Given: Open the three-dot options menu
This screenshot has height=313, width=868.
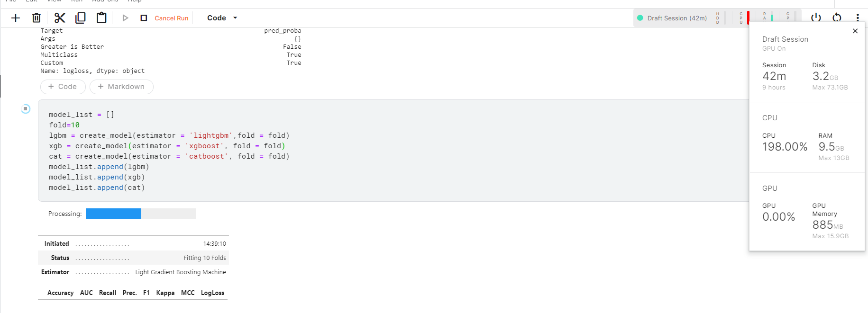Looking at the screenshot, I should click(x=858, y=18).
